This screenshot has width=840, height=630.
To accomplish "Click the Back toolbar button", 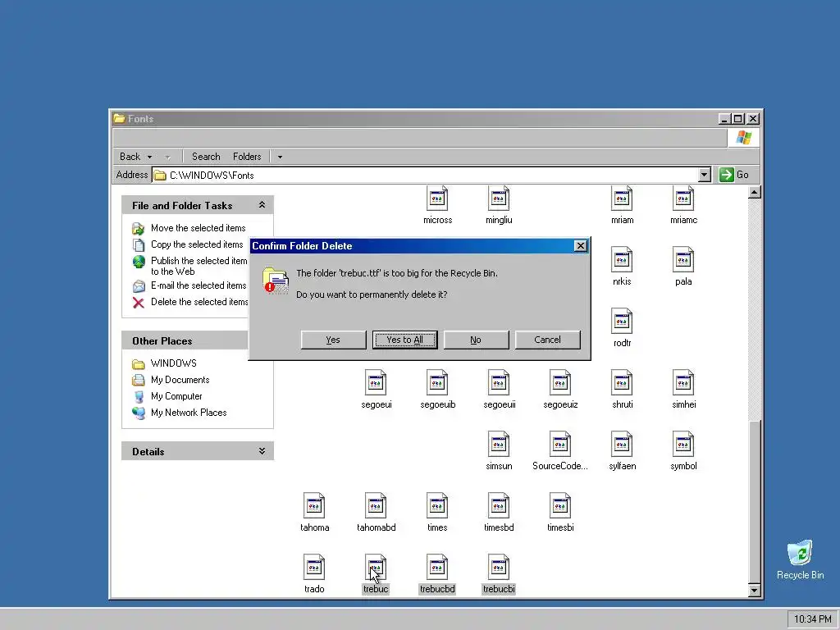I will tap(130, 157).
